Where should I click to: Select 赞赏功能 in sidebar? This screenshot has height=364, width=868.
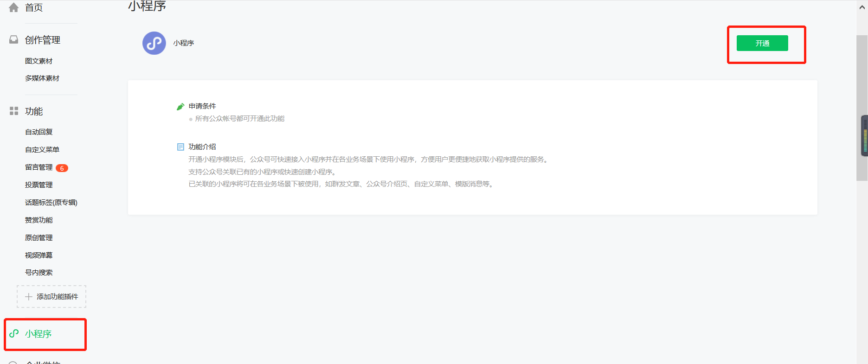39,220
